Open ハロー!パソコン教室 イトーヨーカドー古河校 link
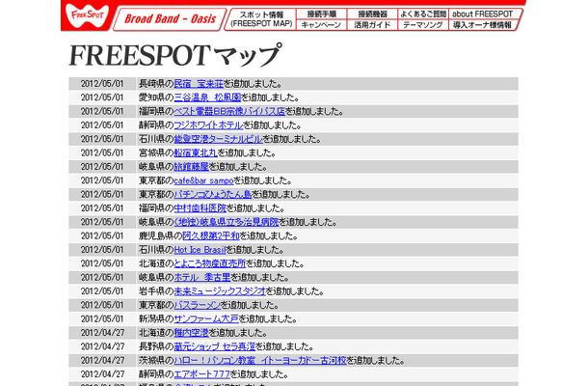The width and height of the screenshot is (588, 386). click(x=260, y=361)
